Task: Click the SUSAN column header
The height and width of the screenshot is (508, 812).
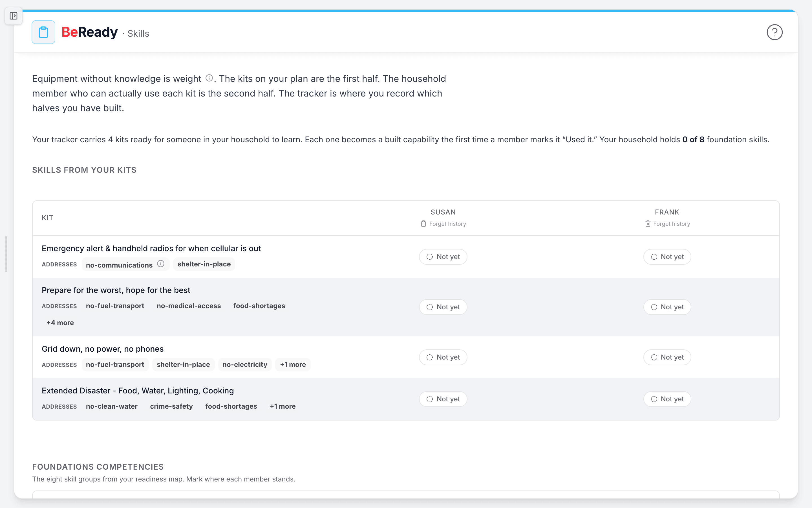Action: [x=443, y=212]
